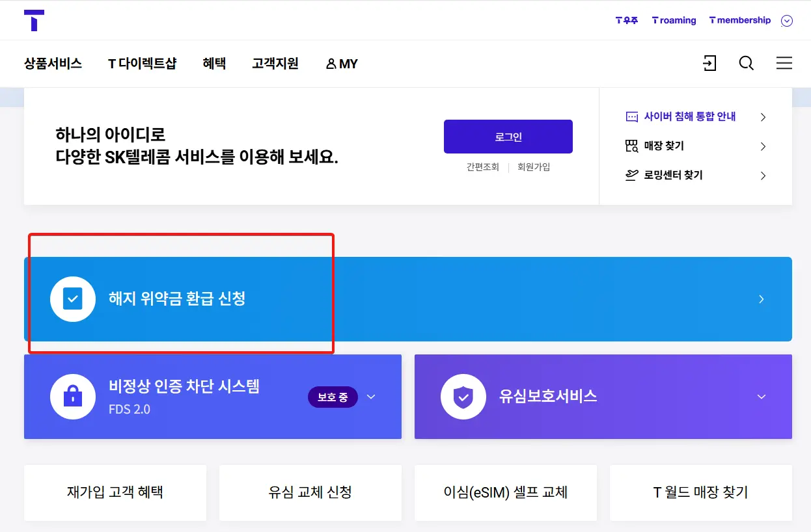Click the airplane icon beside 로밍센터 찾기
811x532 pixels.
pos(630,175)
